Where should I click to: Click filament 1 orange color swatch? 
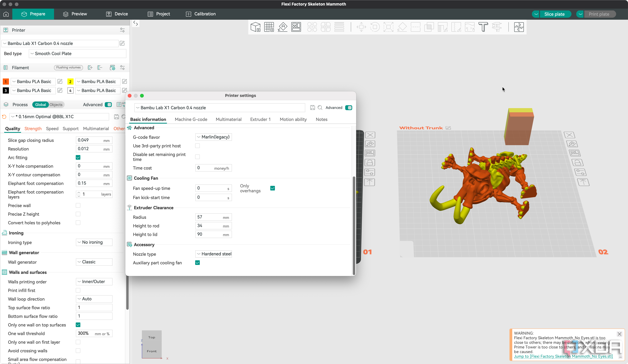[x=6, y=82]
